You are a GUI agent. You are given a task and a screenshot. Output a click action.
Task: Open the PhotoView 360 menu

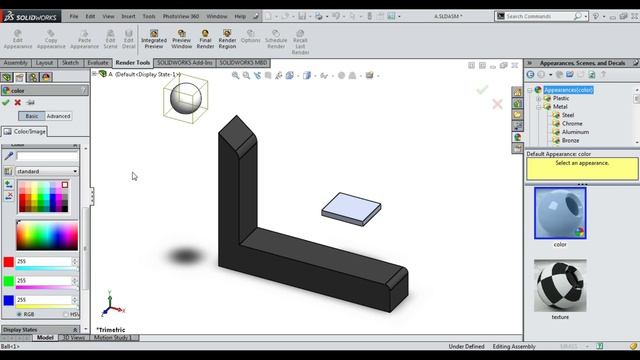(181, 16)
